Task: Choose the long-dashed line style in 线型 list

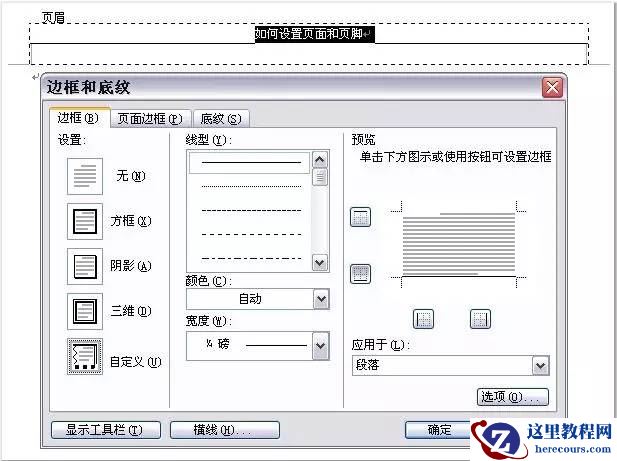Action: point(251,234)
